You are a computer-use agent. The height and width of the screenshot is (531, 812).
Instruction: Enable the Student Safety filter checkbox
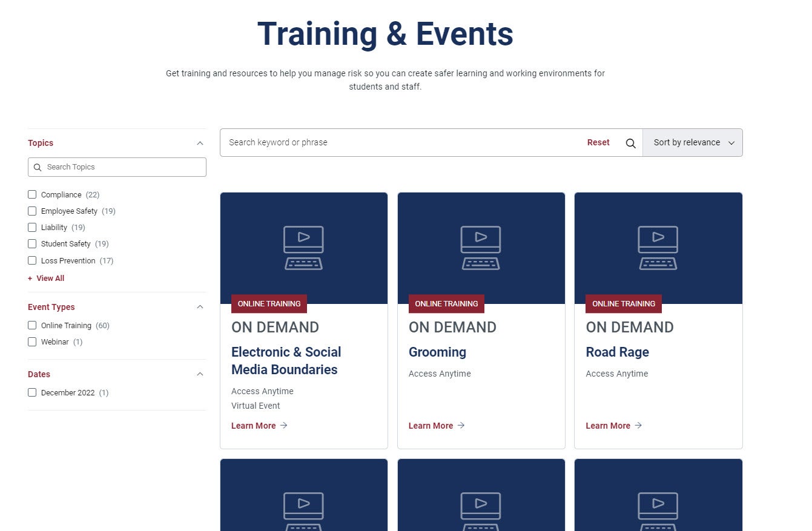tap(32, 243)
